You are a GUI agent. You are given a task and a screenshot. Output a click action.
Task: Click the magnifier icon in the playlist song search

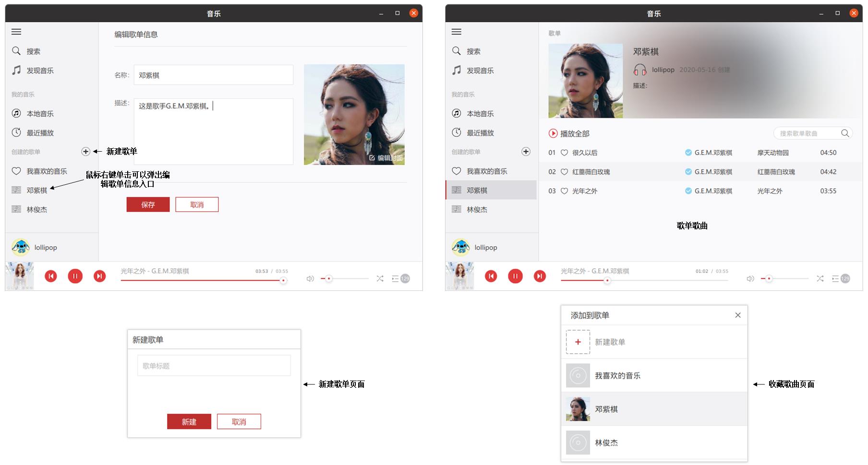(845, 133)
